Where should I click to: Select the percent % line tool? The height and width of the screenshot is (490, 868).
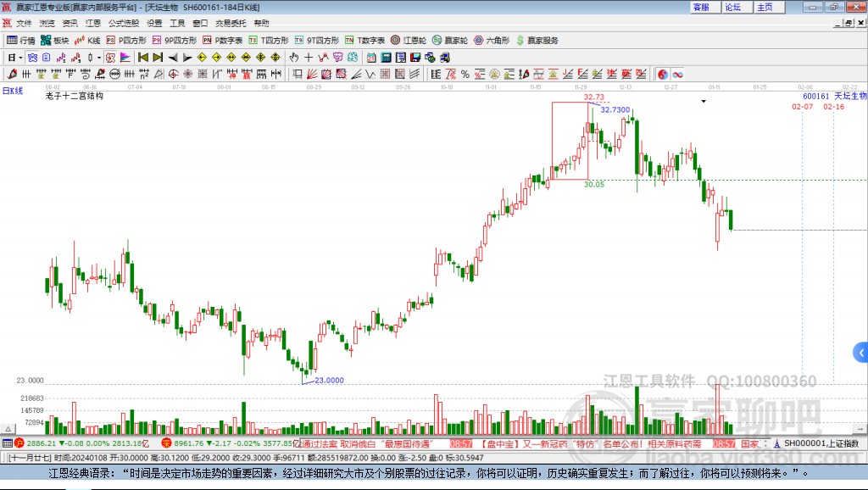click(465, 74)
